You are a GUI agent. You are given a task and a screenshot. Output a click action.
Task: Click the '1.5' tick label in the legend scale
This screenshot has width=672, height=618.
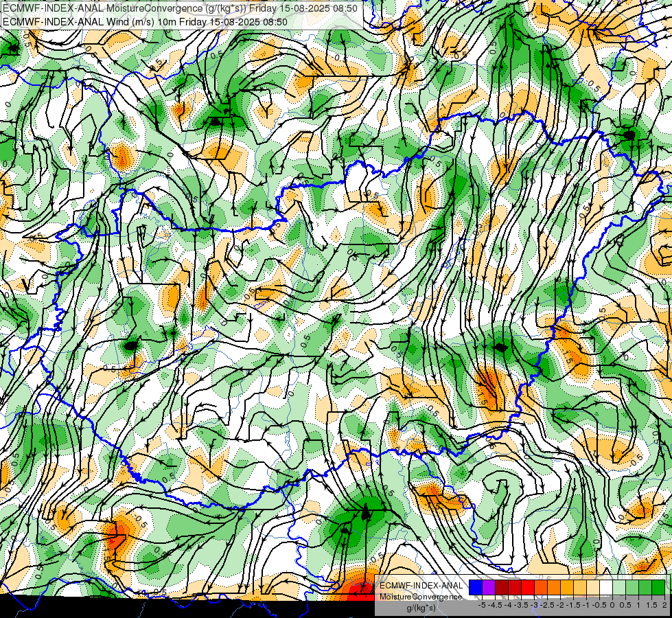651,605
